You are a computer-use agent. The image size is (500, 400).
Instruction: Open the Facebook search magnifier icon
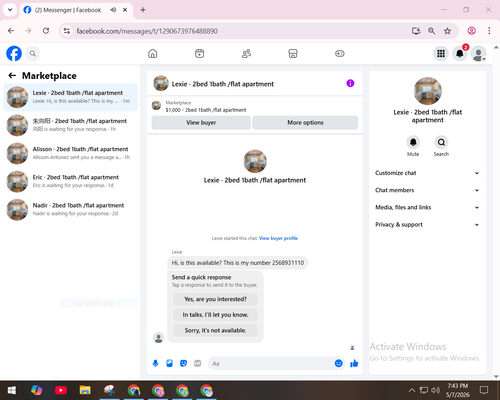pyautogui.click(x=33, y=53)
